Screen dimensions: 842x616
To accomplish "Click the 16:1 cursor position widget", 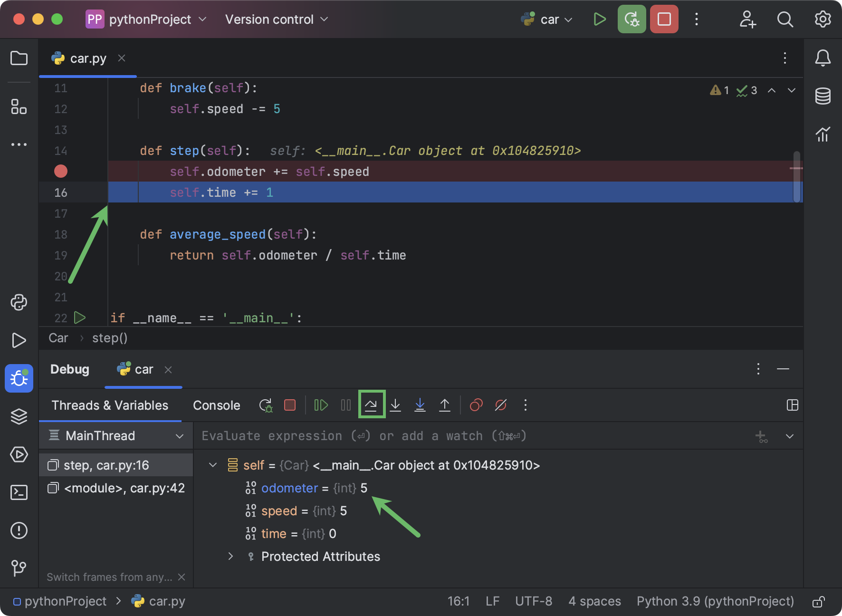I will [x=458, y=602].
